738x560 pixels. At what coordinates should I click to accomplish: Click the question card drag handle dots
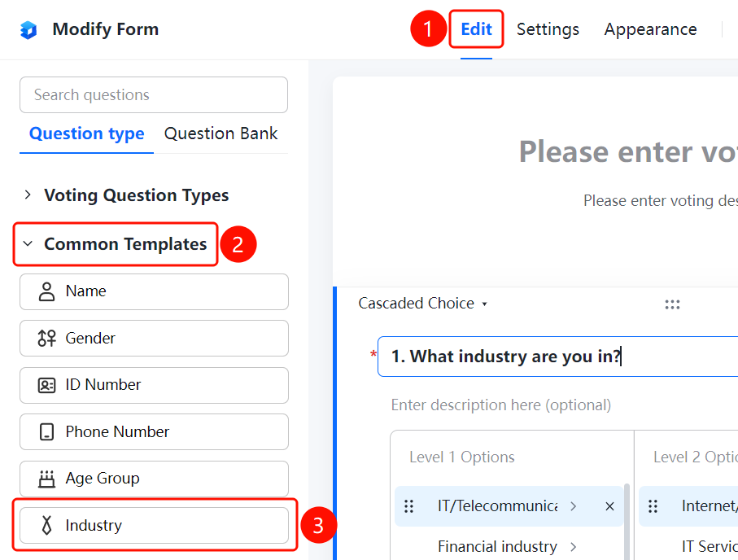(672, 304)
